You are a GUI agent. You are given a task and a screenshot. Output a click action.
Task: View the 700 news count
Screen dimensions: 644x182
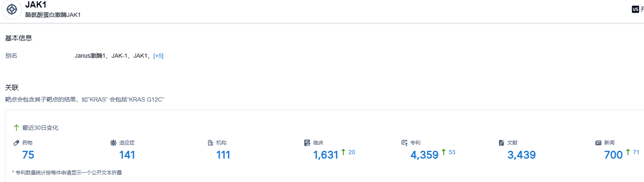[613, 155]
